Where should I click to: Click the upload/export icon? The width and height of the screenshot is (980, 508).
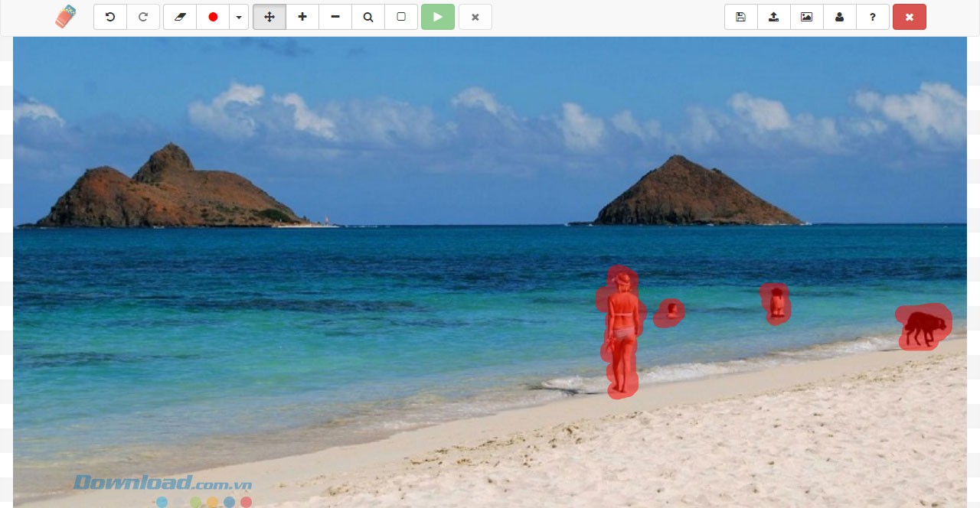773,17
